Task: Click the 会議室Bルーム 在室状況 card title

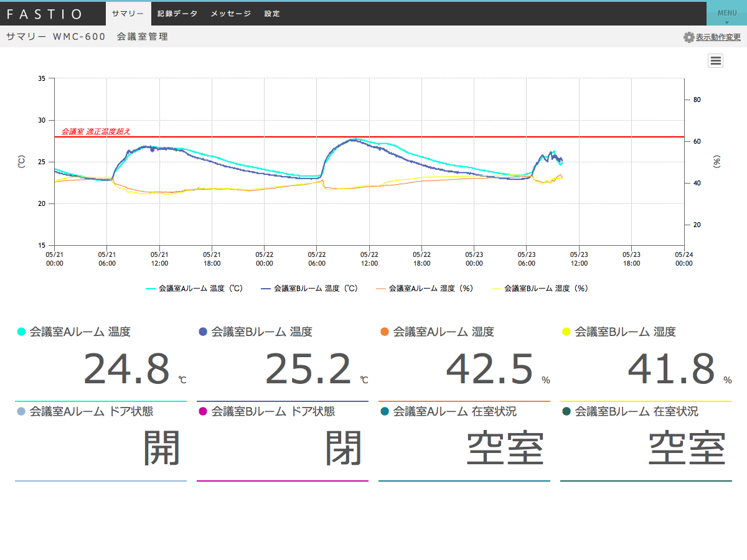Action: tap(637, 412)
